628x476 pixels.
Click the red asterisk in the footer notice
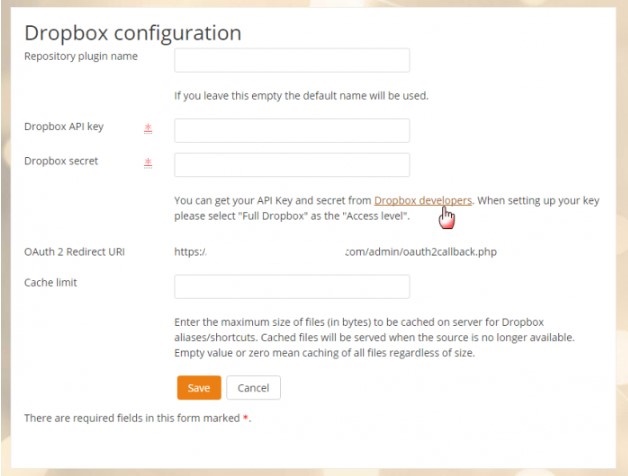[246, 417]
